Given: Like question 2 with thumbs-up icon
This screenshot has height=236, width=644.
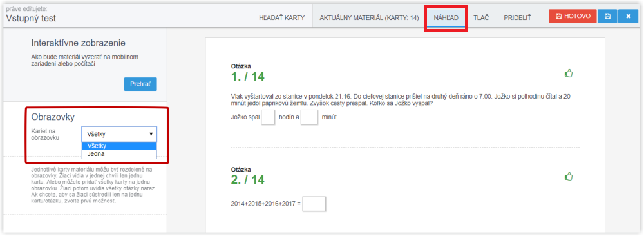Looking at the screenshot, I should click(x=569, y=177).
